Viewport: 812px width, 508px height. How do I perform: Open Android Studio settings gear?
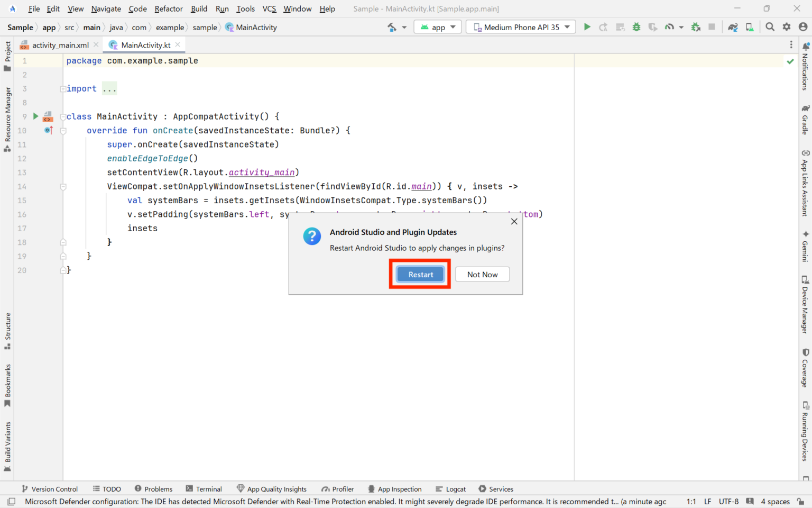click(x=787, y=26)
